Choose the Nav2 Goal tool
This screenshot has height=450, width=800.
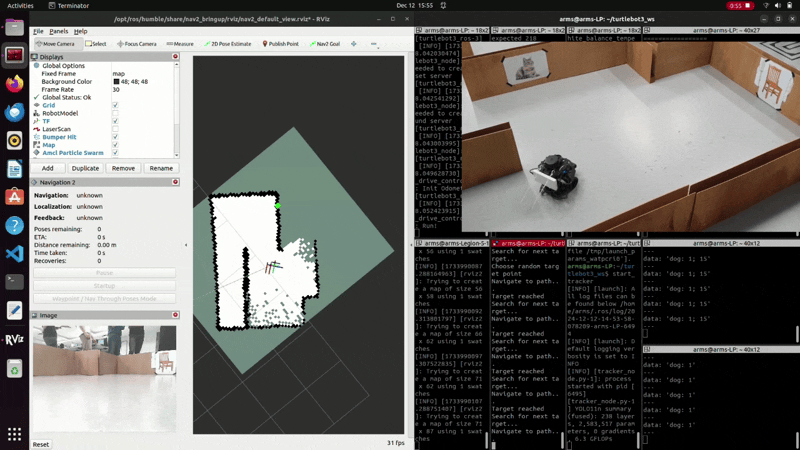point(325,44)
